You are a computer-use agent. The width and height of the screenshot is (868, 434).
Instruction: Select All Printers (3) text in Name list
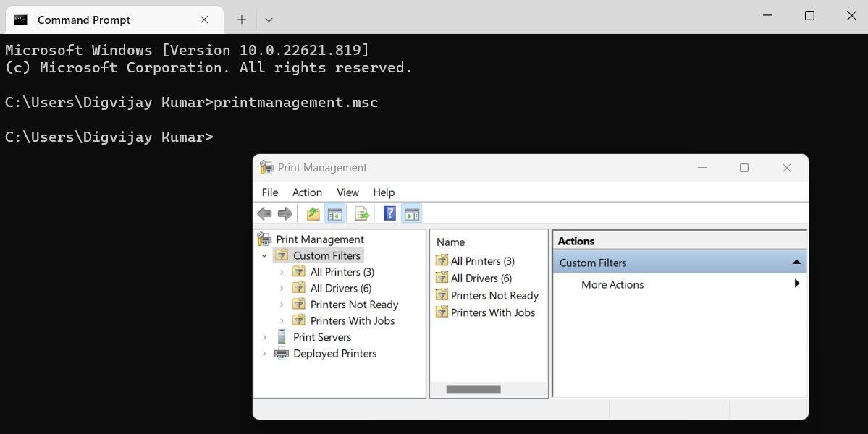(x=483, y=261)
